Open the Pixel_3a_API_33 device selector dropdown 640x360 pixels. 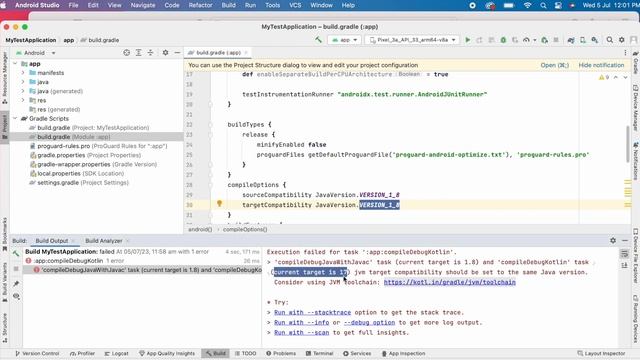(412, 40)
